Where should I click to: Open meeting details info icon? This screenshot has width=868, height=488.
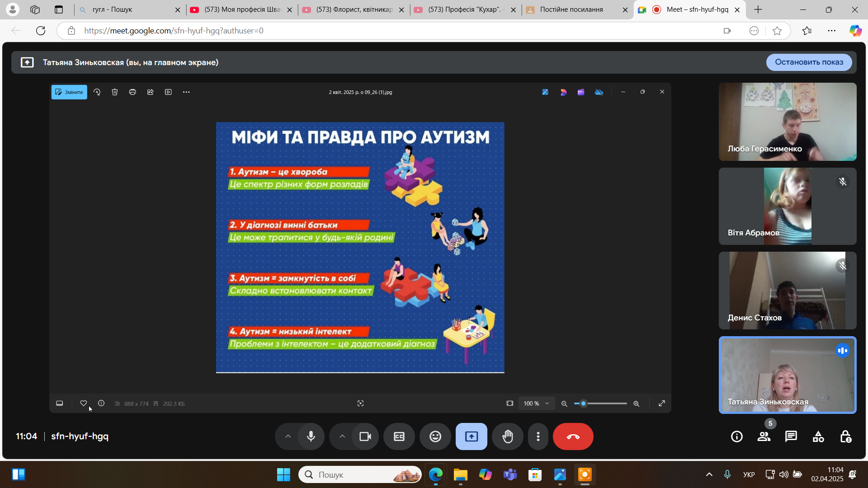(x=737, y=436)
